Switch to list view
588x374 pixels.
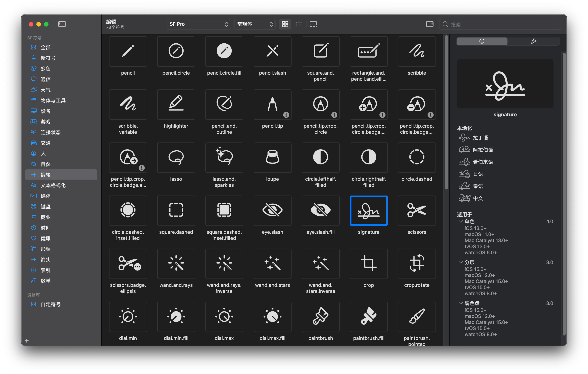point(299,24)
